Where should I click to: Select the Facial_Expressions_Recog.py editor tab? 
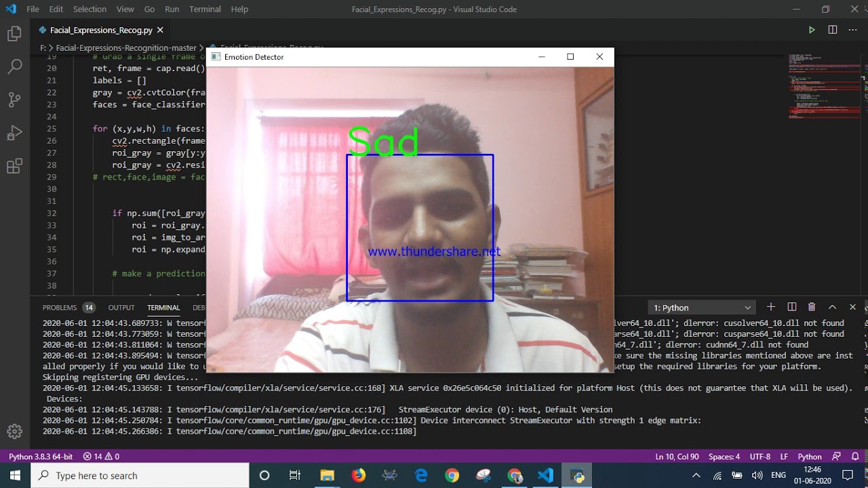[x=101, y=30]
